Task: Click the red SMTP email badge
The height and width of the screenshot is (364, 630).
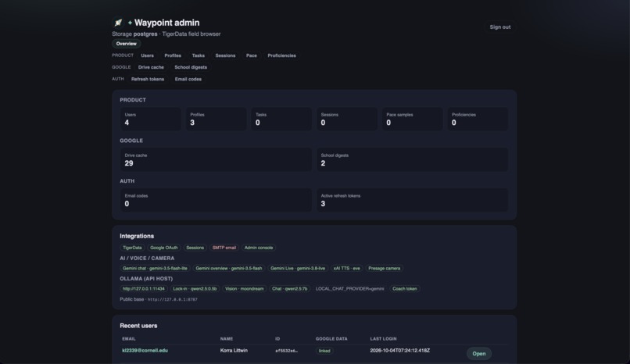Action: (x=224, y=248)
